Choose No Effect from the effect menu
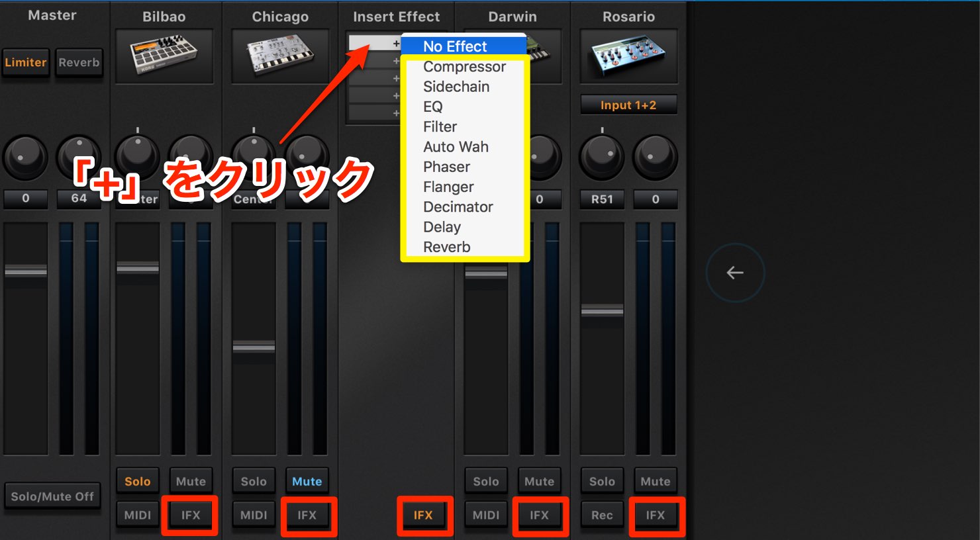 pyautogui.click(x=464, y=46)
